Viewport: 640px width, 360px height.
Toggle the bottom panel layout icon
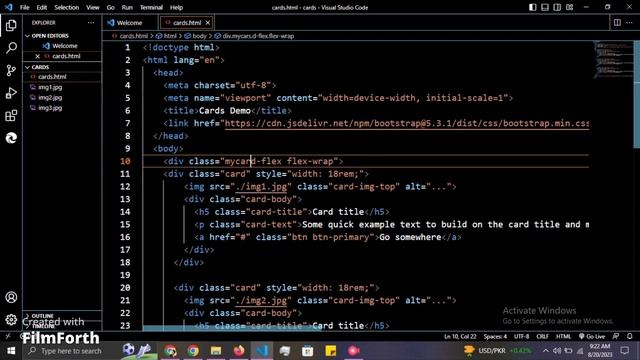click(x=545, y=7)
